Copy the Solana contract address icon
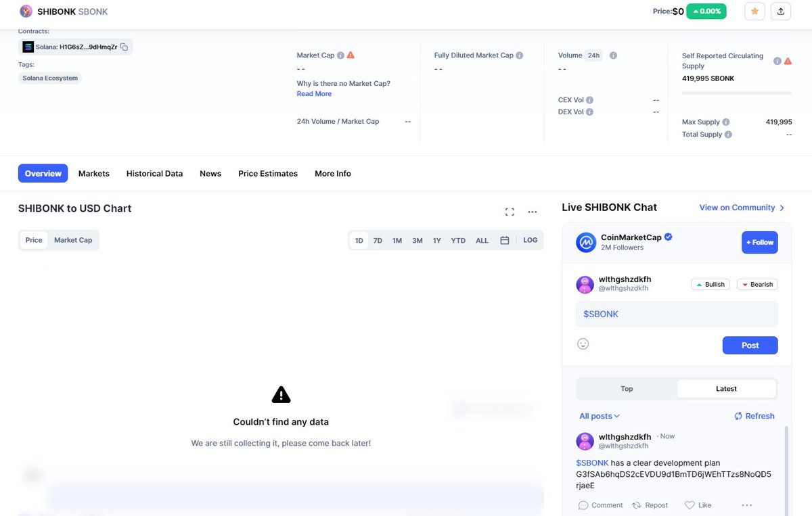812x516 pixels. click(x=124, y=47)
